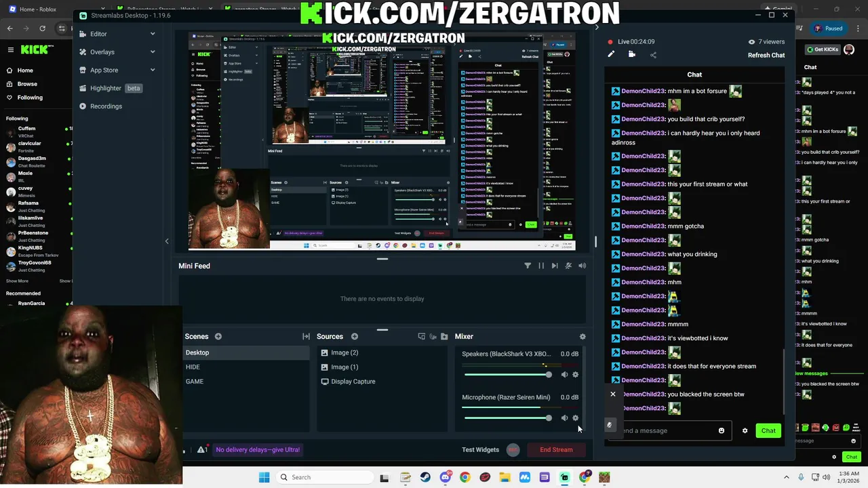This screenshot has width=868, height=488.
Task: Click the 'No delivery delays—give Ultra!' banner
Action: pos(258,449)
